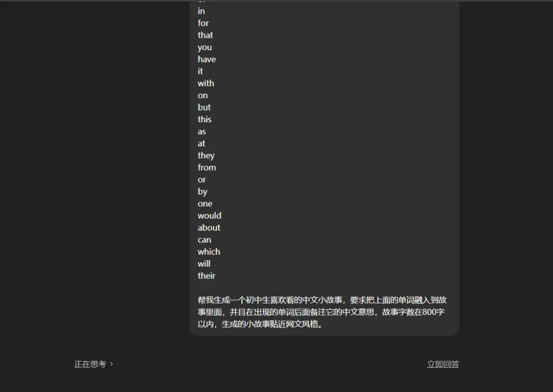Click the word "about" in the list
The image size is (553, 392).
(x=209, y=227)
